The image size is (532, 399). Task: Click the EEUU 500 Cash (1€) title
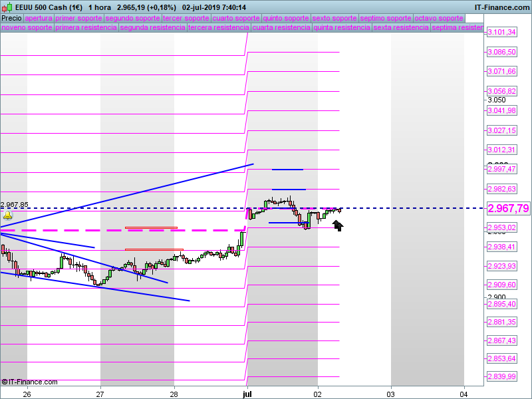click(x=49, y=7)
